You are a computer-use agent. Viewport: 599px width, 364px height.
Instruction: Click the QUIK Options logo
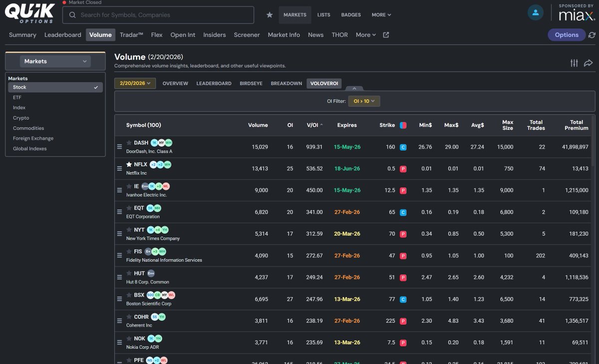pyautogui.click(x=29, y=14)
